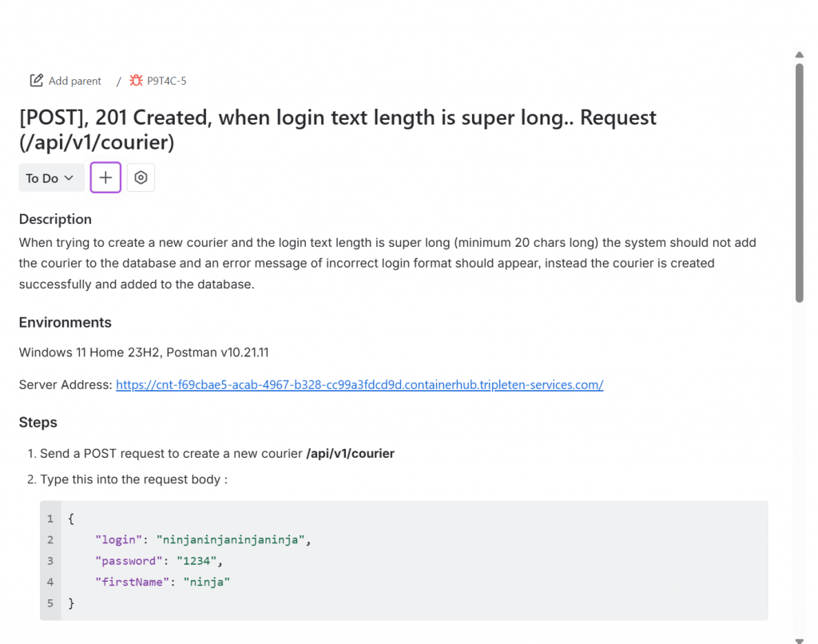The height and width of the screenshot is (644, 818).
Task: Open the P9T4C-5 issue key link
Action: [x=166, y=81]
